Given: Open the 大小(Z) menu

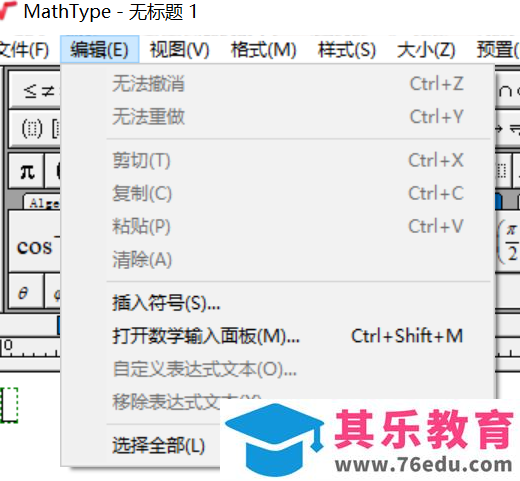Looking at the screenshot, I should (x=426, y=50).
